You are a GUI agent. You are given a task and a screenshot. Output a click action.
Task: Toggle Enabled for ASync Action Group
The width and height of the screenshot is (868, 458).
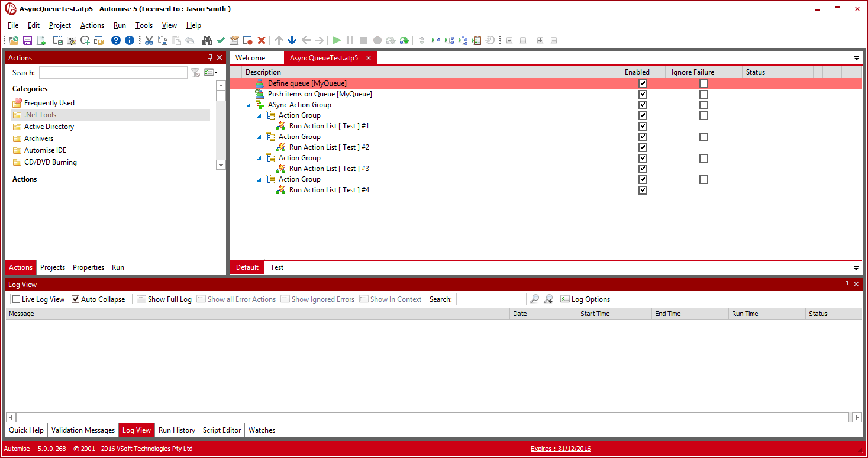tap(643, 105)
